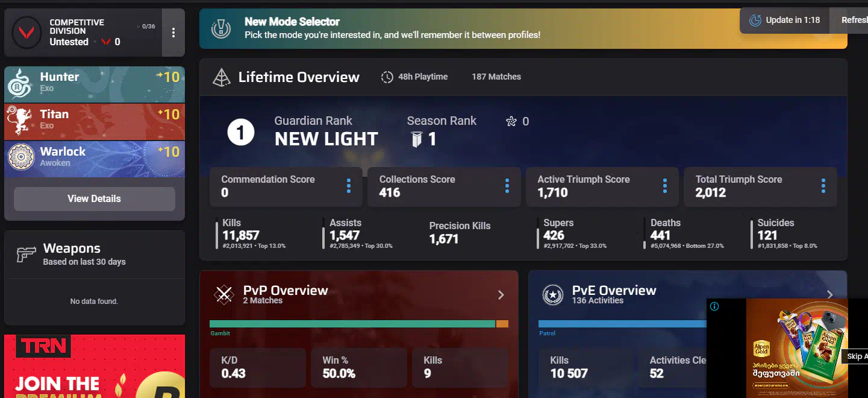The width and height of the screenshot is (868, 398).
Task: Click the View Details button
Action: pyautogui.click(x=95, y=199)
